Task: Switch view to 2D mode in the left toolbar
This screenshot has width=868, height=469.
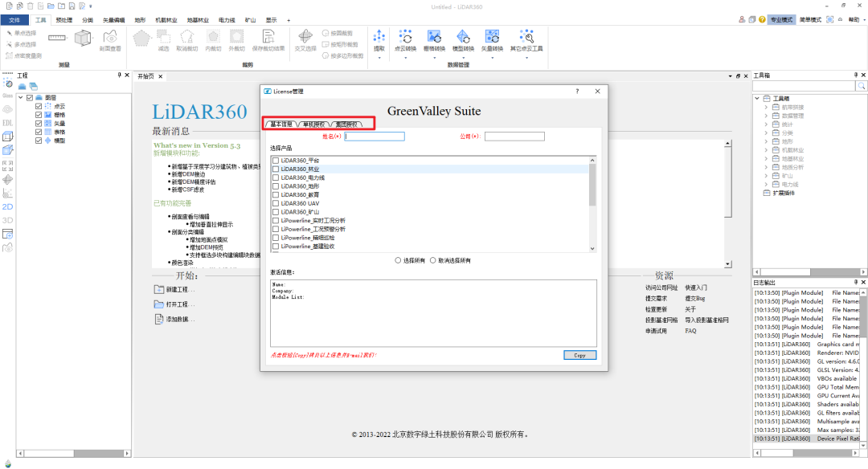Action: click(x=8, y=207)
